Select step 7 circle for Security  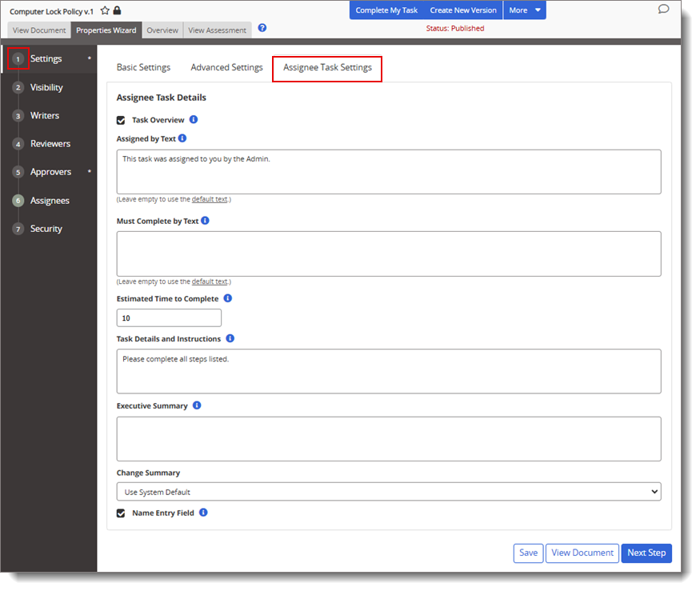pyautogui.click(x=18, y=230)
